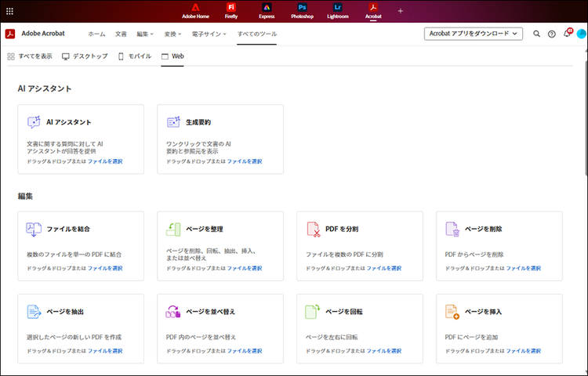Click the ページを回転 card title
Screen dimensions: 588x376
(x=344, y=312)
